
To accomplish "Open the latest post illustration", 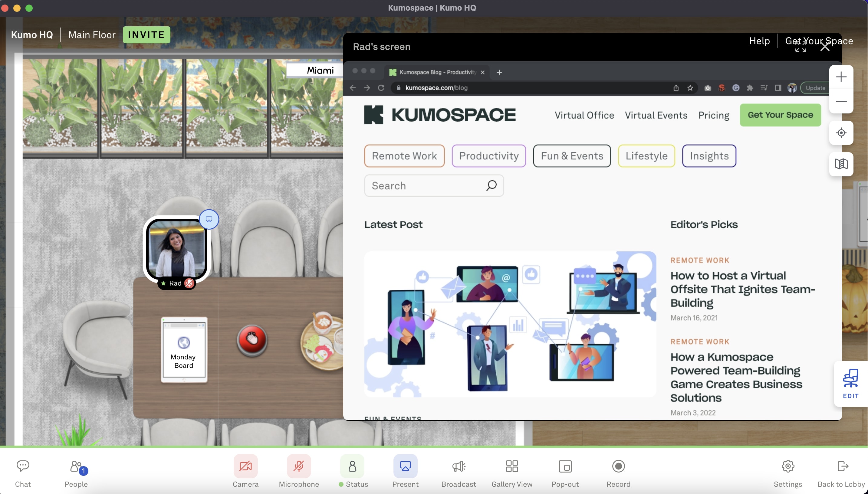I will pos(510,324).
